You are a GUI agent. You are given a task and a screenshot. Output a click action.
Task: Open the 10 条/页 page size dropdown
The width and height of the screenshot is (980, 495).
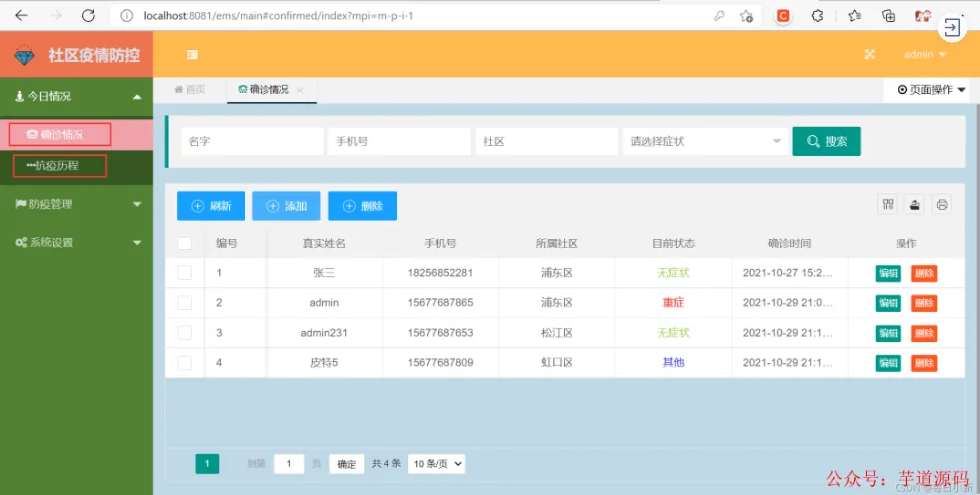[x=437, y=464]
